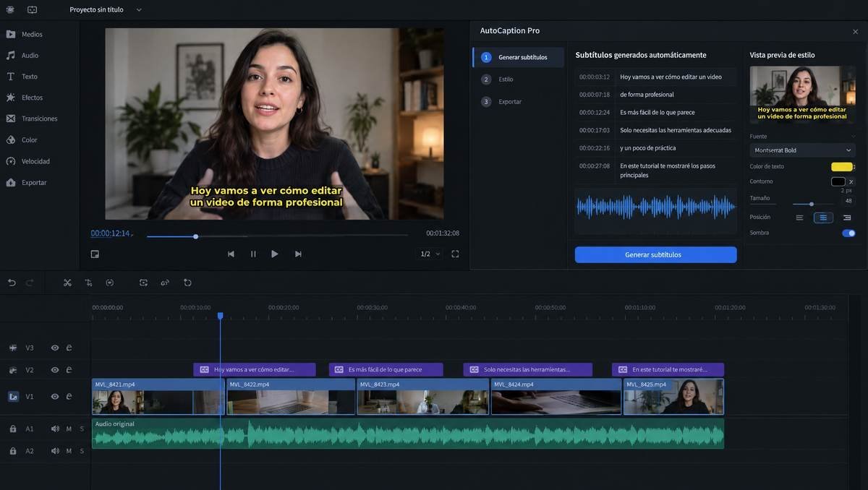Mute track A1 with M button

click(69, 429)
